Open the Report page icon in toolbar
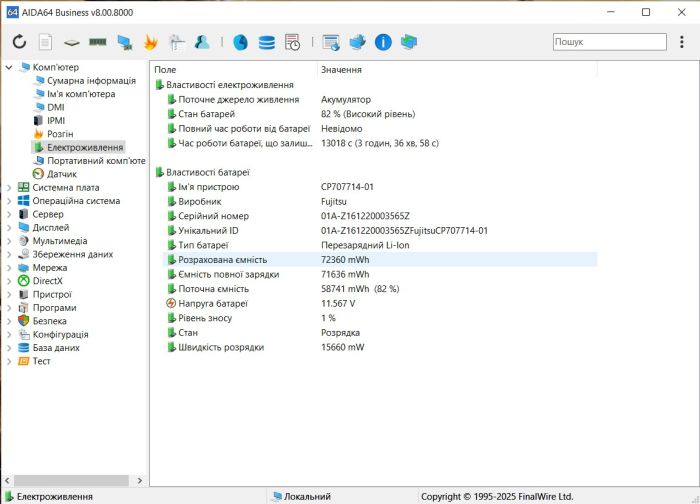The image size is (700, 504). 45,42
